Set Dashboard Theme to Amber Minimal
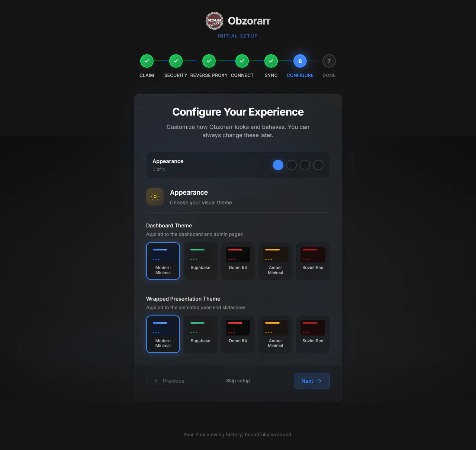The height and width of the screenshot is (450, 476). pos(276,261)
